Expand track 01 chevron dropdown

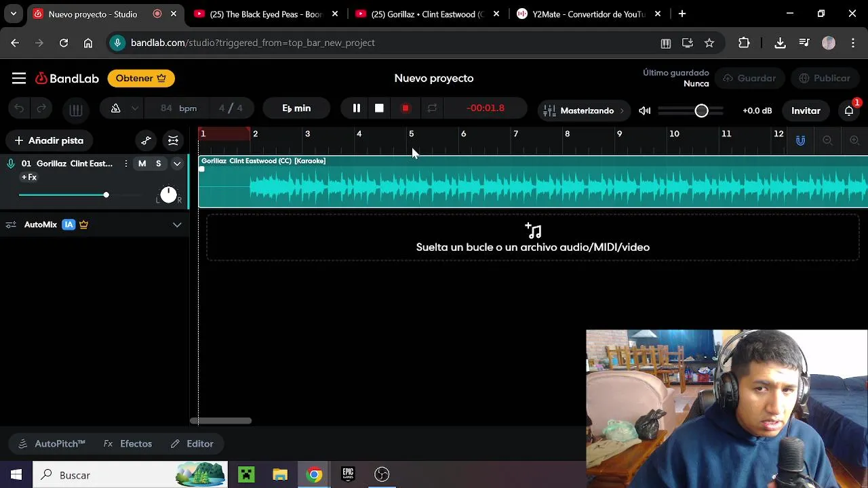click(x=177, y=163)
